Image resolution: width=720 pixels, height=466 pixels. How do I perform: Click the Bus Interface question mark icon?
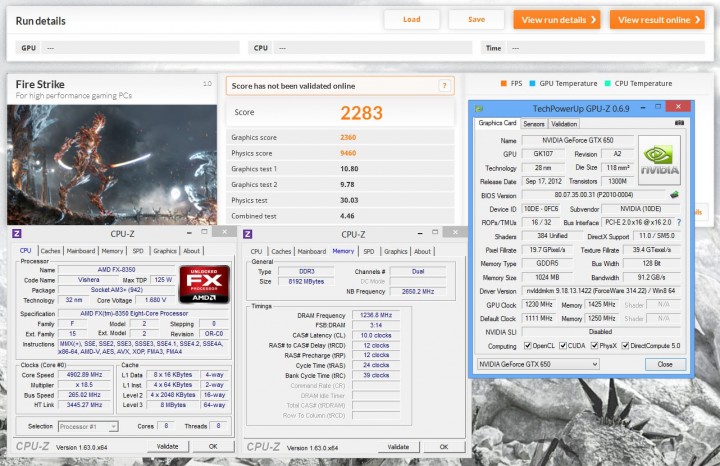point(679,222)
